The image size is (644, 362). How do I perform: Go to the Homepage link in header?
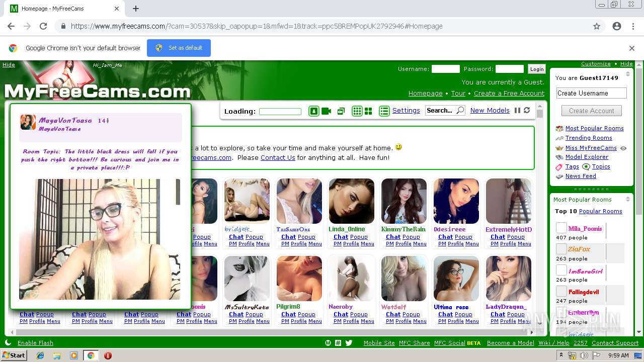[x=425, y=94]
